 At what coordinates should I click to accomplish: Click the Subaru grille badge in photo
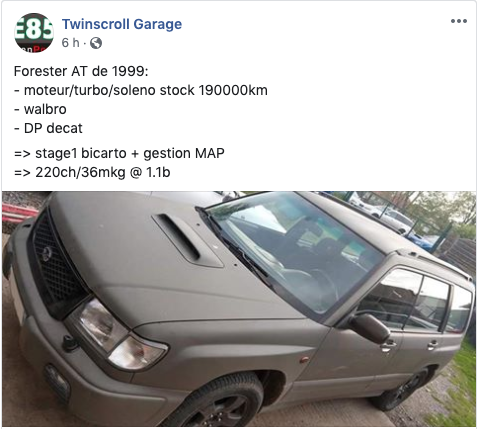(x=47, y=254)
